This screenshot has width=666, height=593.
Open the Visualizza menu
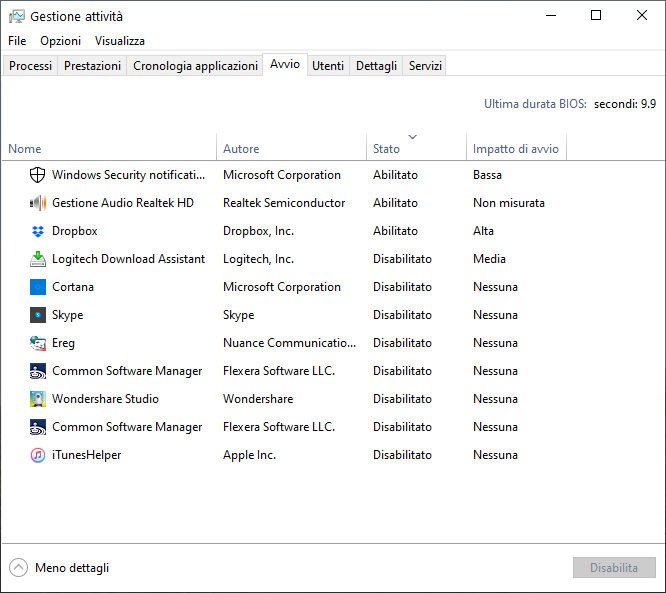[119, 41]
